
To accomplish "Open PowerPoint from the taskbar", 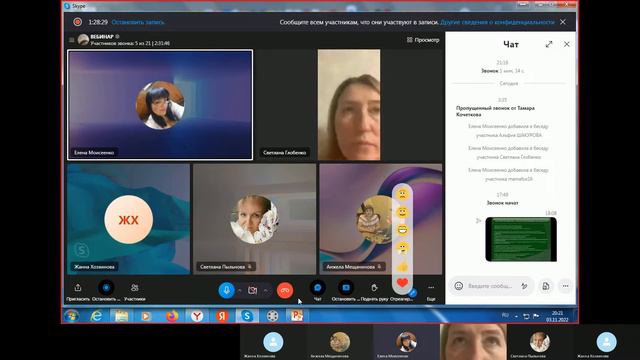I will (297, 316).
